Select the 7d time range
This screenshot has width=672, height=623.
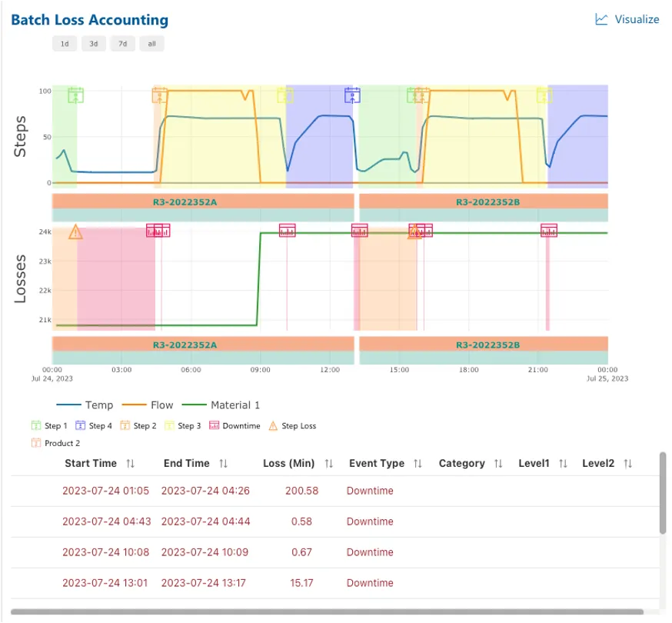122,44
